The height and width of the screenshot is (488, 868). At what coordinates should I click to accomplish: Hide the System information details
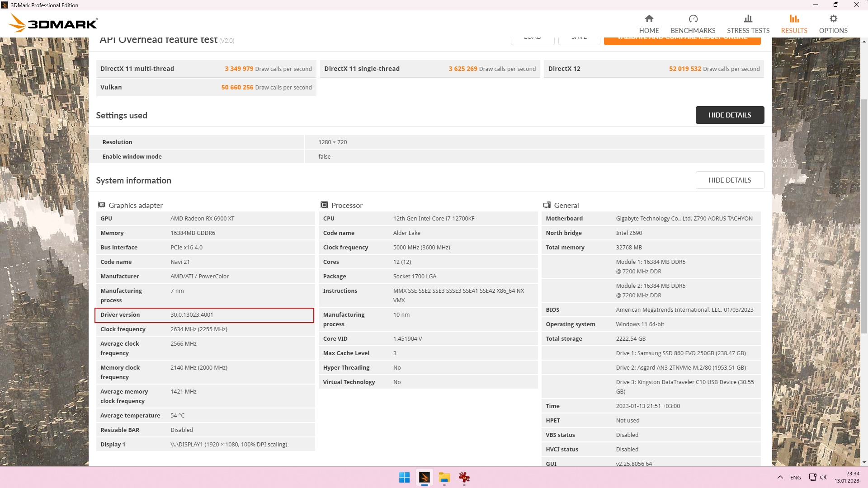729,180
